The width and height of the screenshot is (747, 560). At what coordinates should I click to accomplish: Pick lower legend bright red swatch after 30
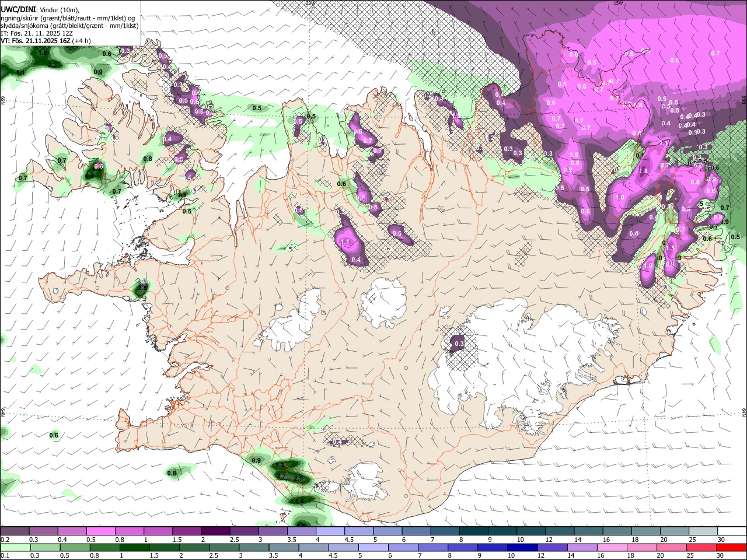(x=732, y=547)
